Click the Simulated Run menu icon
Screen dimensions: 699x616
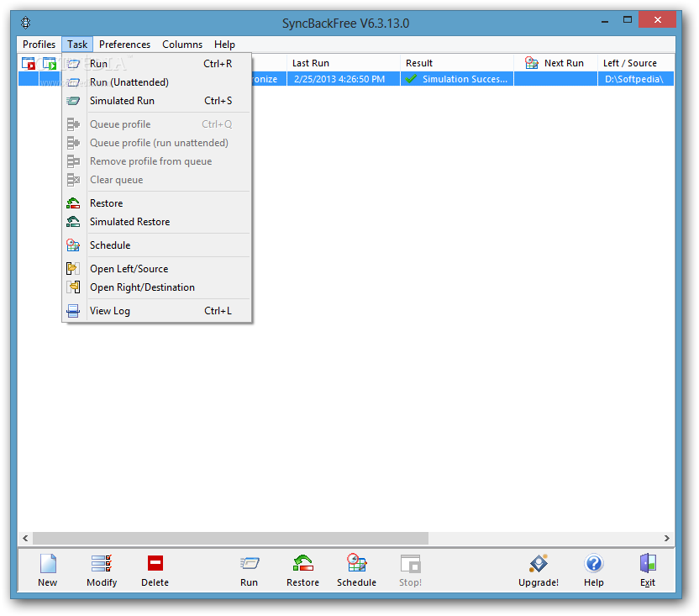(x=73, y=101)
